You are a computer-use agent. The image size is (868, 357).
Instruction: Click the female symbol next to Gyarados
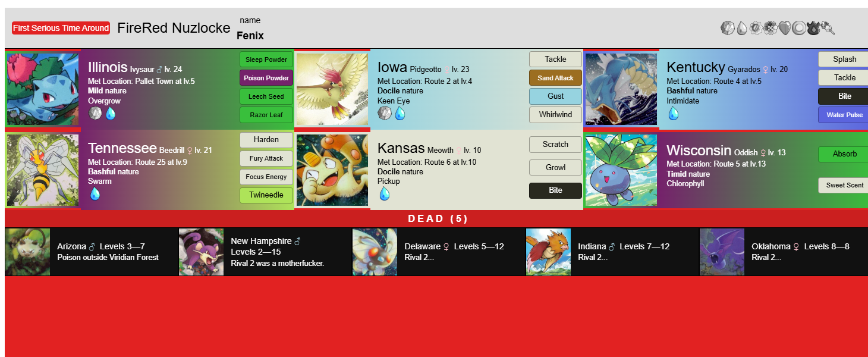pyautogui.click(x=766, y=70)
